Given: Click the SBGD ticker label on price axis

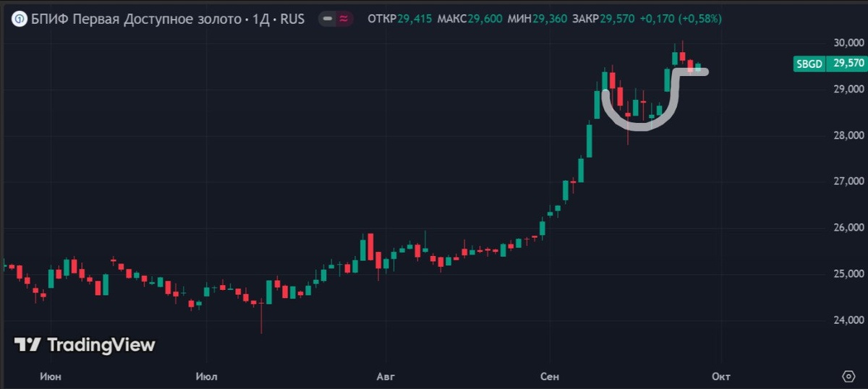Looking at the screenshot, I should [809, 64].
